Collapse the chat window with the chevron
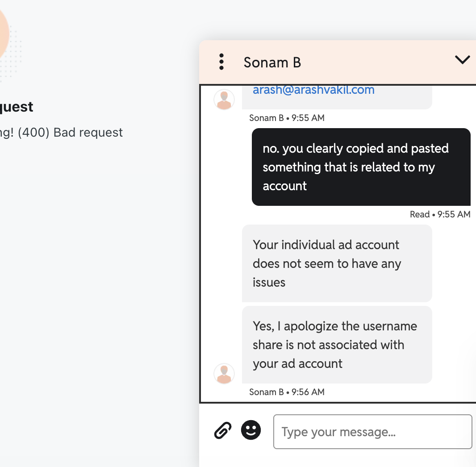Viewport: 476px width, 467px height. (x=462, y=60)
